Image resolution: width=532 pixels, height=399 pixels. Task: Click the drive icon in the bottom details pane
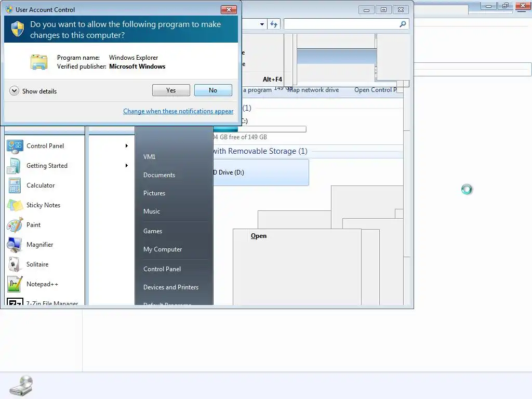[x=21, y=386]
